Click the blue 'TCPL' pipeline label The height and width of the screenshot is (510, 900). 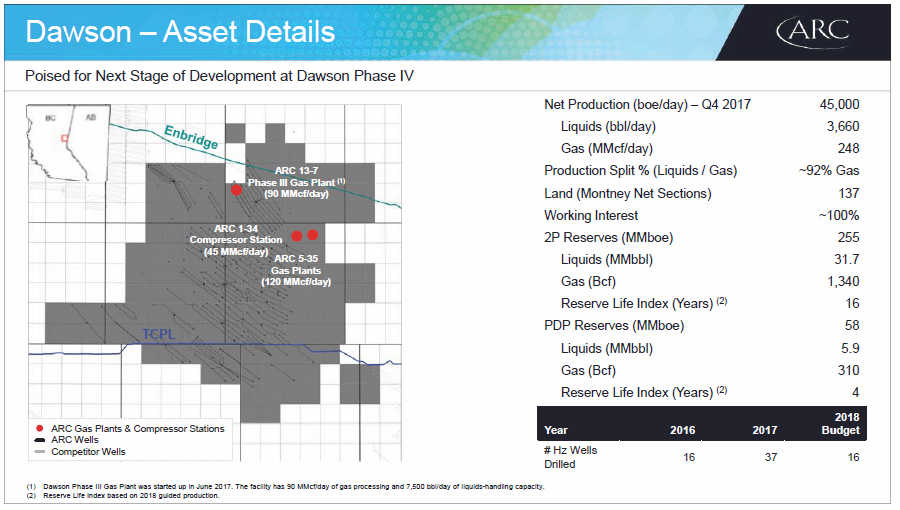pyautogui.click(x=158, y=334)
